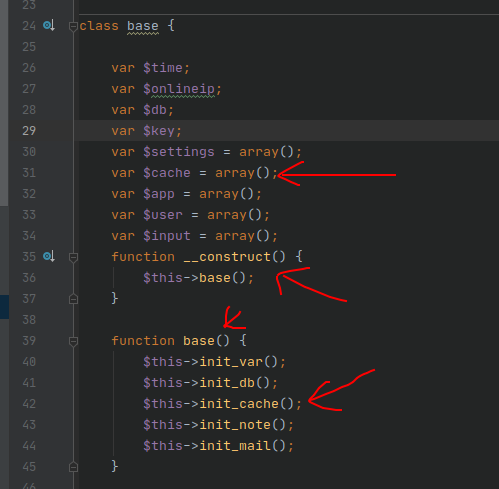Click the $this->init_cache() method call
Image resolution: width=499 pixels, height=489 pixels.
click(x=222, y=404)
